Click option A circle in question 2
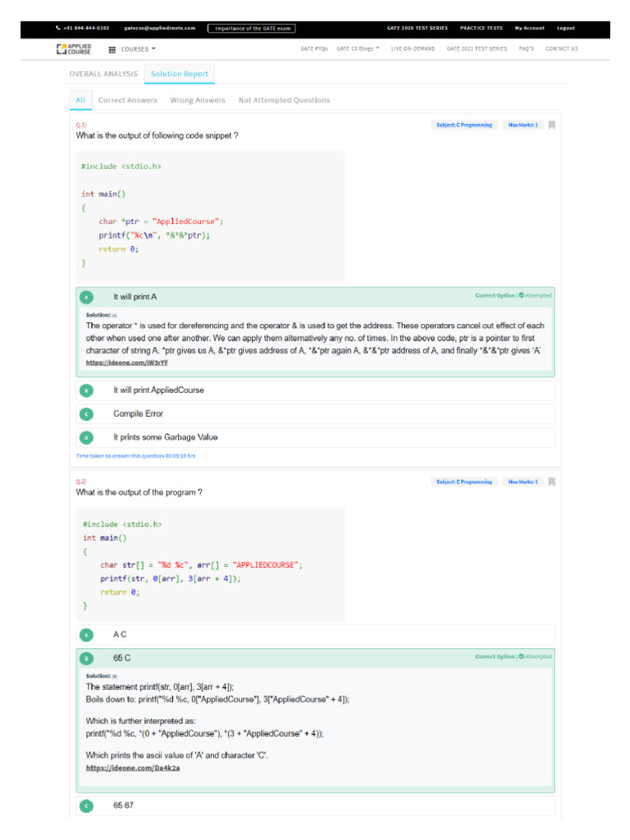 point(87,634)
